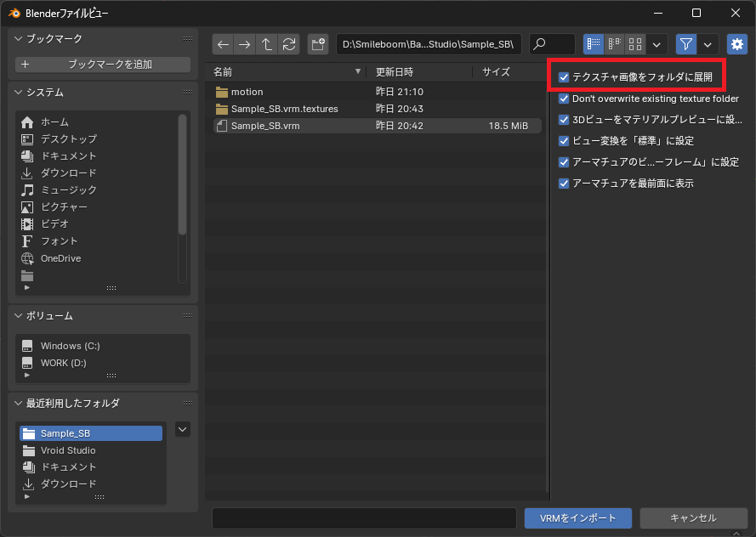Select Sample_SB.vrm.textures folder

click(284, 109)
